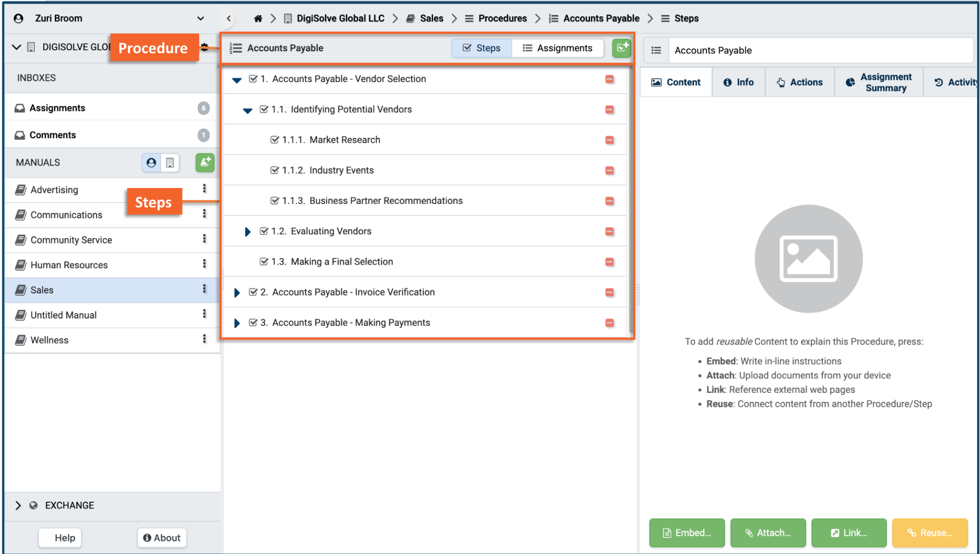
Task: Click the green add manual icon
Action: pyautogui.click(x=204, y=162)
